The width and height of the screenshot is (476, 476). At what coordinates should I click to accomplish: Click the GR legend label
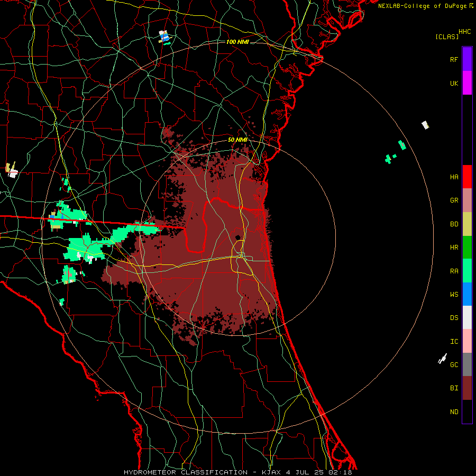[454, 200]
